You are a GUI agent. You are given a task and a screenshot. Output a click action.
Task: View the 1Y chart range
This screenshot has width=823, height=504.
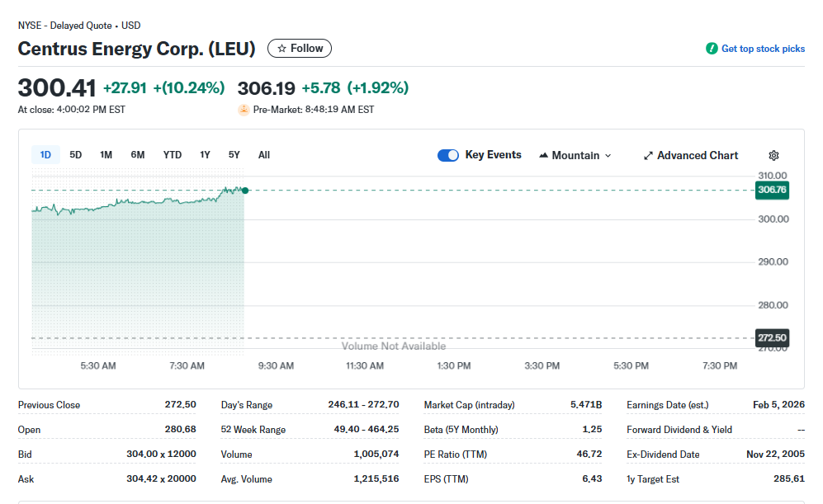[x=205, y=155]
